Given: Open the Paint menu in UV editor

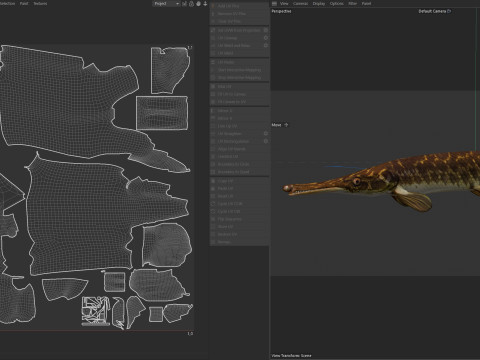Looking at the screenshot, I should coord(24,3).
